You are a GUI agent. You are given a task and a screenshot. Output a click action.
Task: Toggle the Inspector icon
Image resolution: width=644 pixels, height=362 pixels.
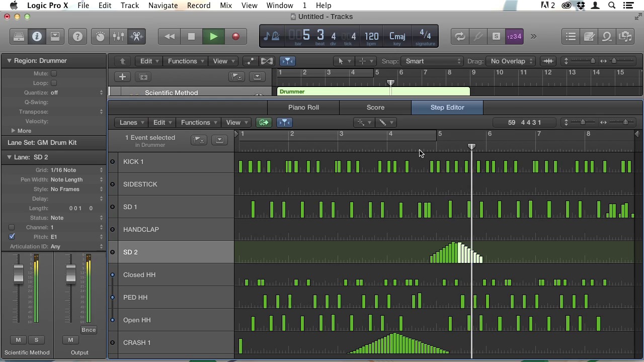tap(37, 36)
